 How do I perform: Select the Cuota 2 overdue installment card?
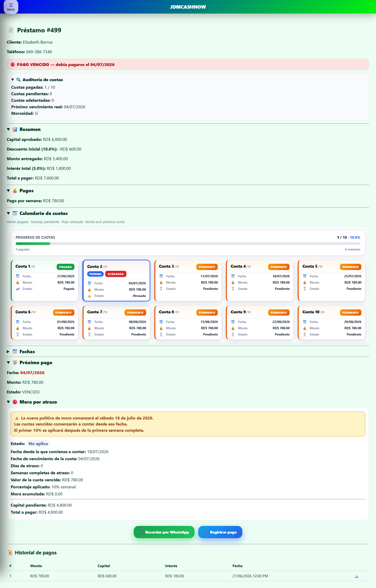[116, 281]
